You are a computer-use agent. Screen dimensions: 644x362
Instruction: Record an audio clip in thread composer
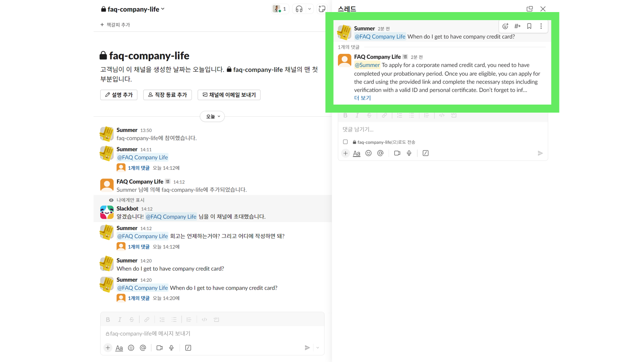[409, 153]
